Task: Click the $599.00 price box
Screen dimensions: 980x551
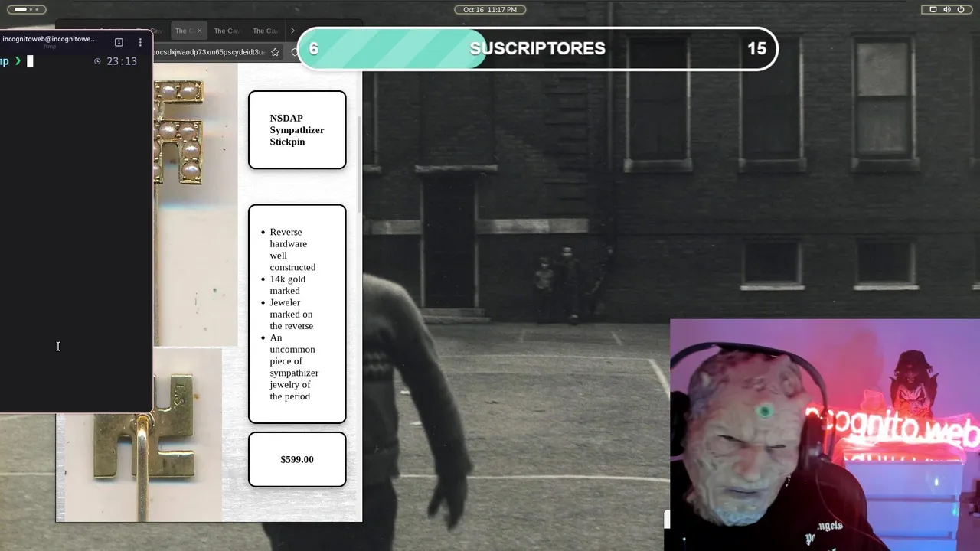Action: pos(297,459)
